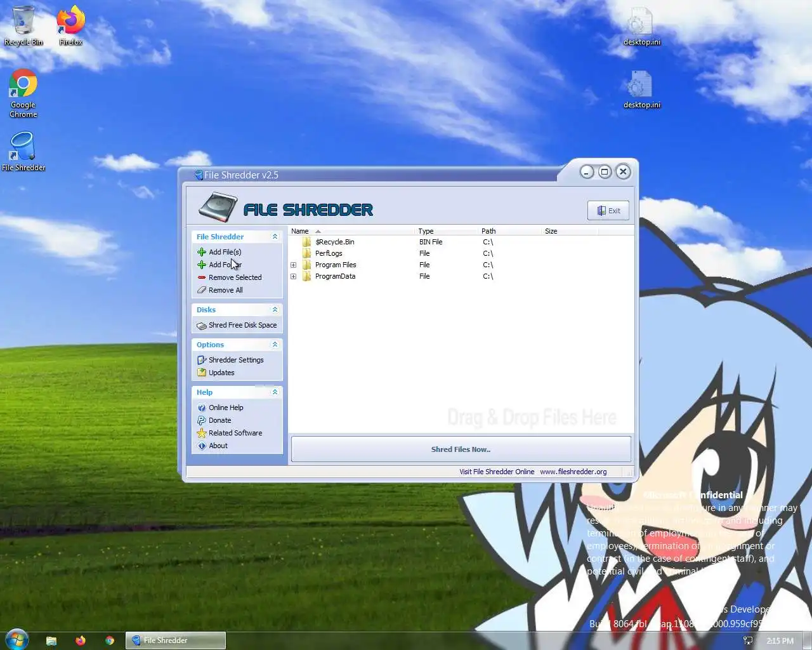Image resolution: width=812 pixels, height=650 pixels.
Task: Select the $Recycle.Bin folder icon in list
Action: (x=306, y=242)
